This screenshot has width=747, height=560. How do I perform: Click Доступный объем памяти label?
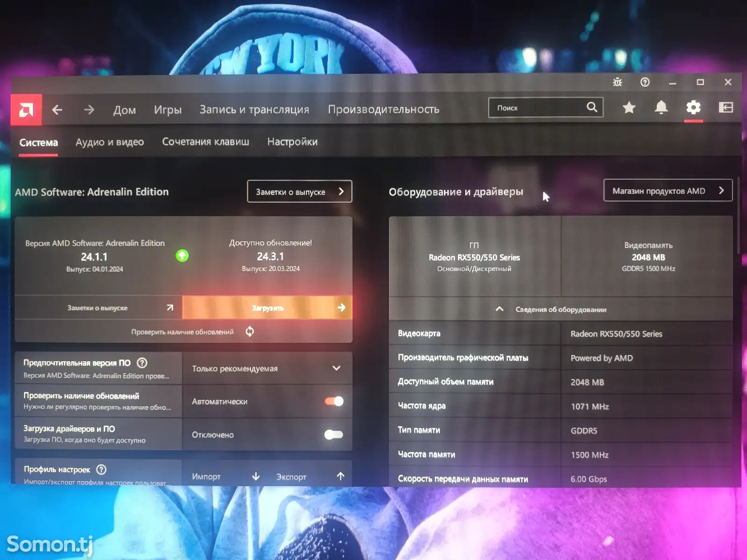(x=445, y=382)
